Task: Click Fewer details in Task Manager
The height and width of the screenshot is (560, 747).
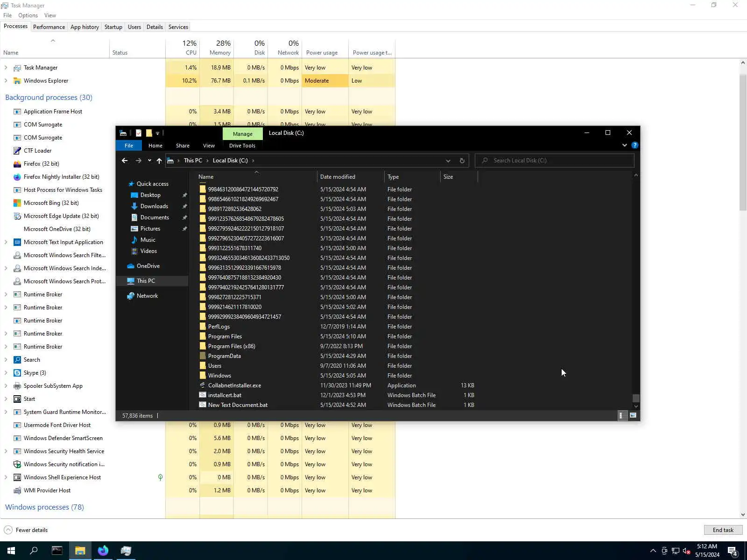Action: [26, 530]
